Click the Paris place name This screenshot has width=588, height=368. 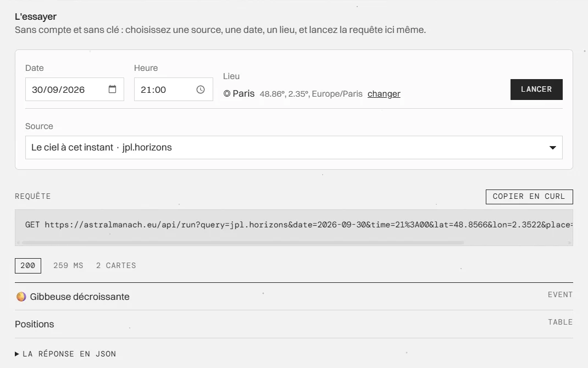[x=243, y=93]
